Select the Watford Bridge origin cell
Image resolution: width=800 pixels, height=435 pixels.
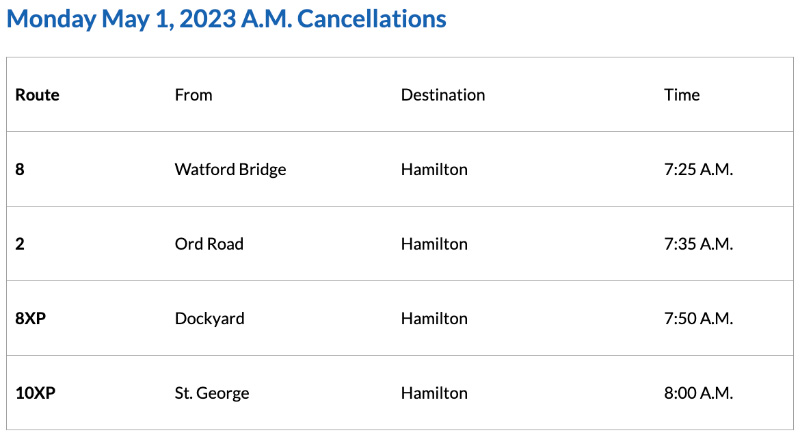tap(230, 170)
